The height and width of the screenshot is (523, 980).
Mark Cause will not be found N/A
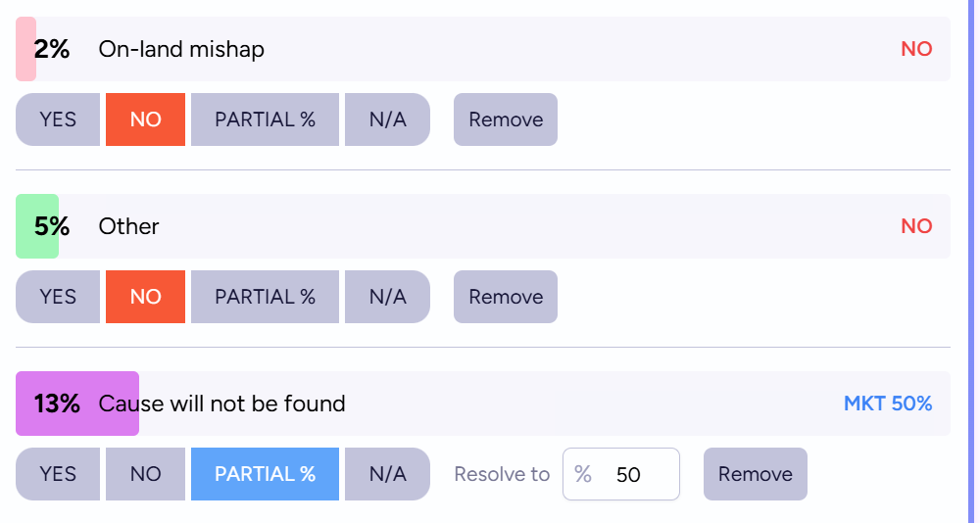tap(387, 474)
